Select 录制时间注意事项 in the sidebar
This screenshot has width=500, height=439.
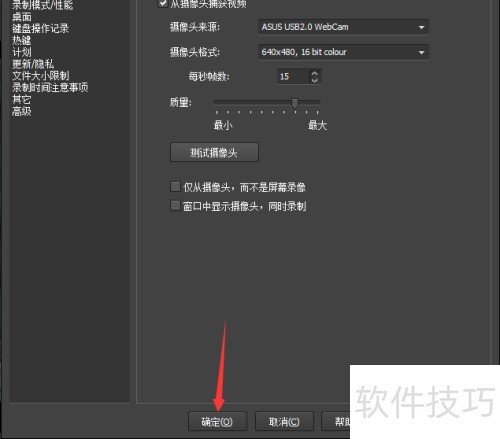[50, 87]
